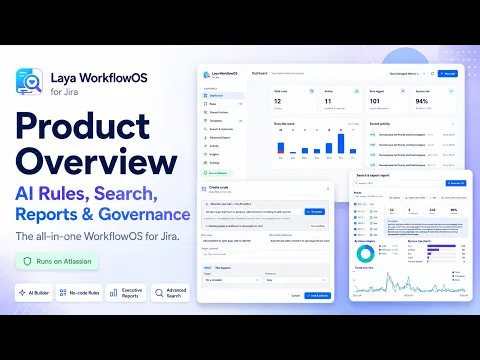The width and height of the screenshot is (480, 360).
Task: Click the Laya WorkflowOS logo icon
Action: pyautogui.click(x=29, y=82)
